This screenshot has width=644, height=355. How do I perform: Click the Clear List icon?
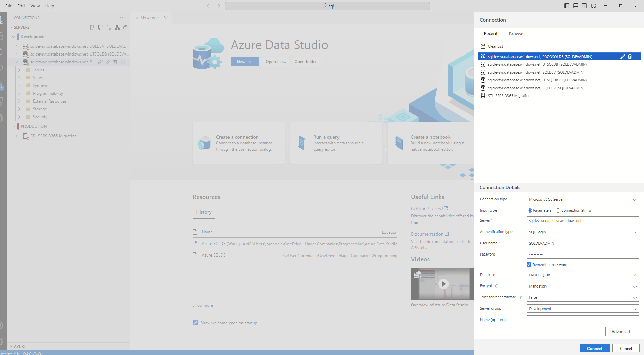(483, 46)
